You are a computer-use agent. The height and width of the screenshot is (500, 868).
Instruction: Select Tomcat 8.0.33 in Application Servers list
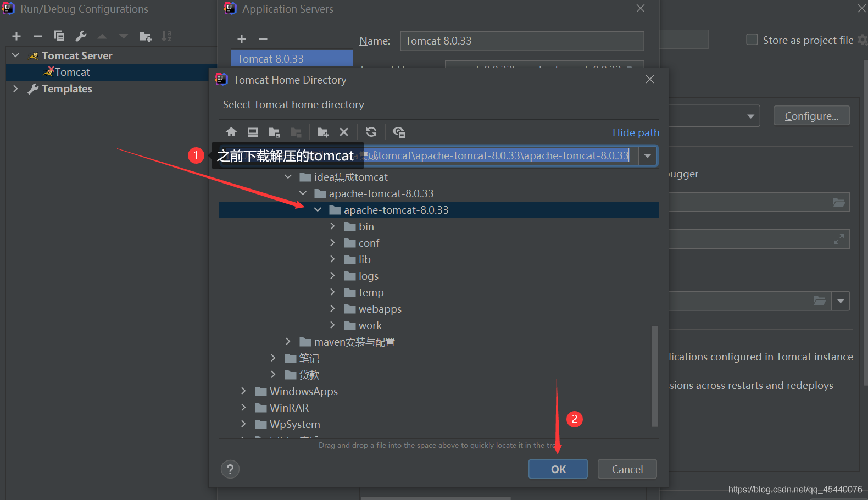tap(292, 59)
